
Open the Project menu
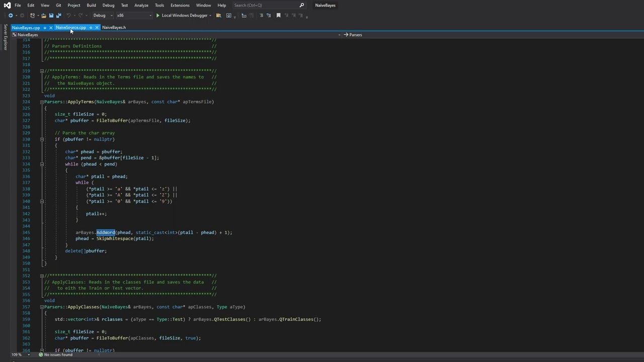74,5
